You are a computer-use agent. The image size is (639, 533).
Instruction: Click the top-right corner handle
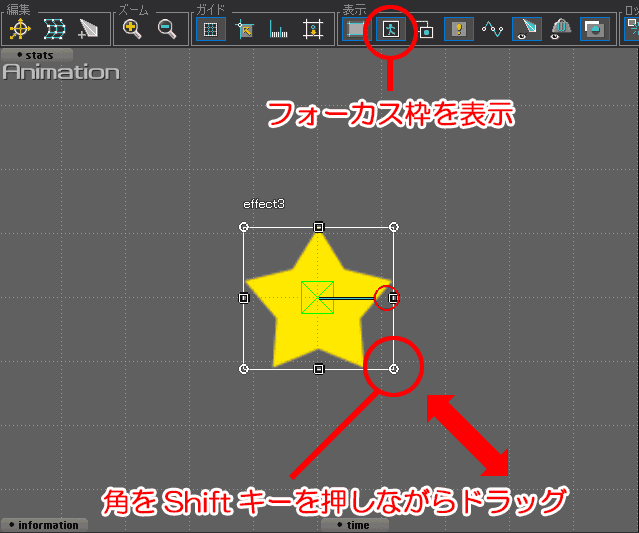pos(394,227)
